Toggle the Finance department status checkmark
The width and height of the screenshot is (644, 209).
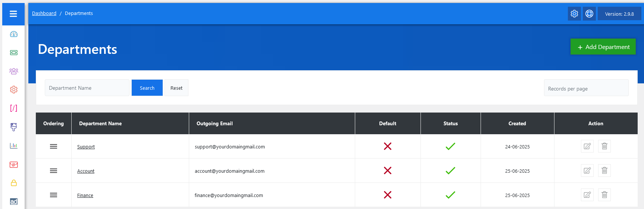point(450,195)
